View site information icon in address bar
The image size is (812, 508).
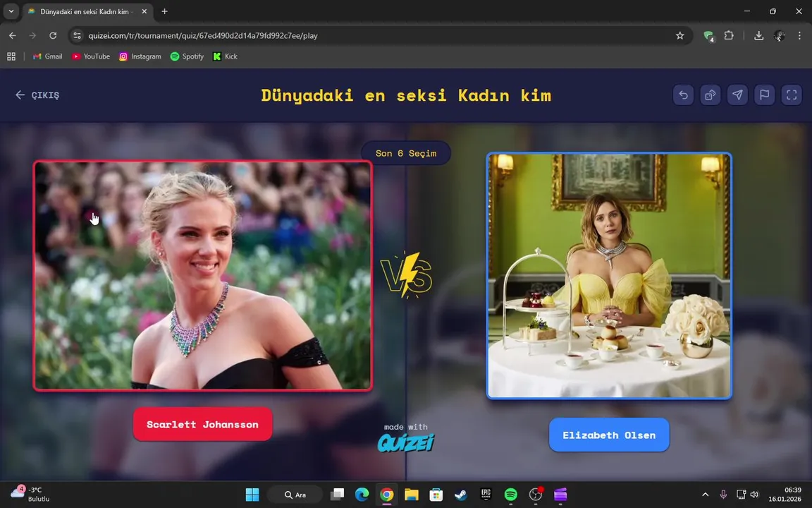[77, 35]
